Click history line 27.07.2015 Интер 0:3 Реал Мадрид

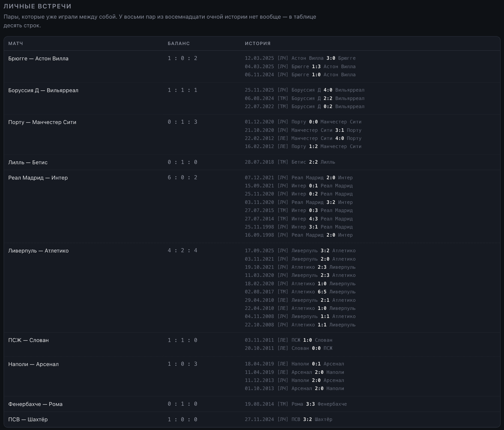(x=299, y=210)
